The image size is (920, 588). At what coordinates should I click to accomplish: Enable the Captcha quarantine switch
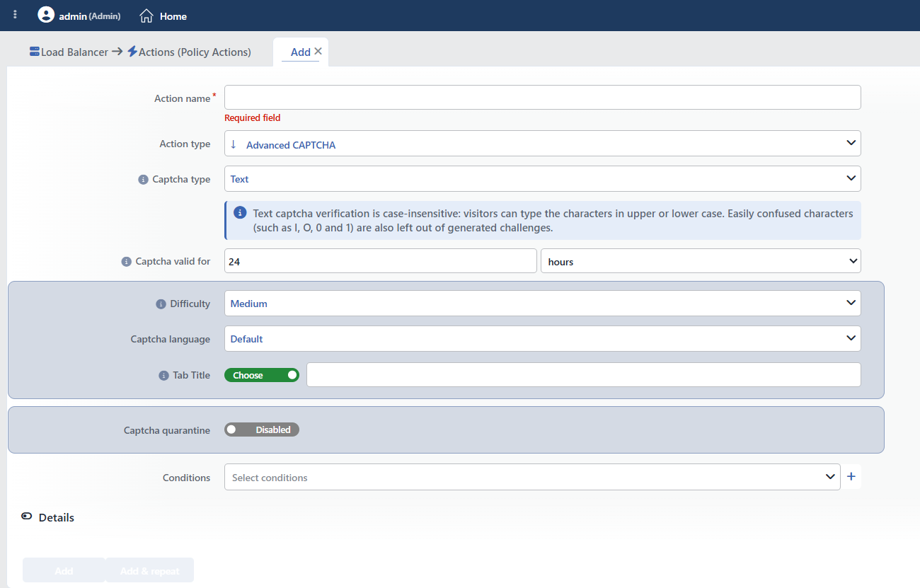(x=262, y=430)
